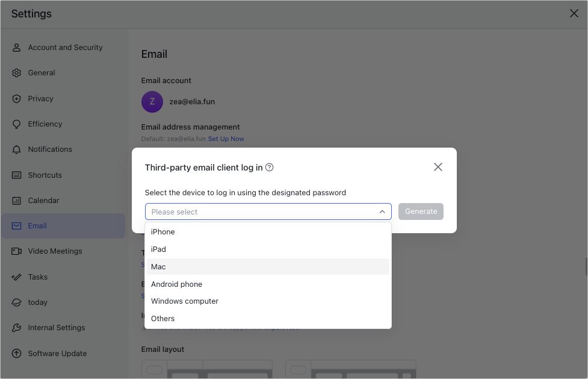Click the General settings gear icon

pos(17,72)
